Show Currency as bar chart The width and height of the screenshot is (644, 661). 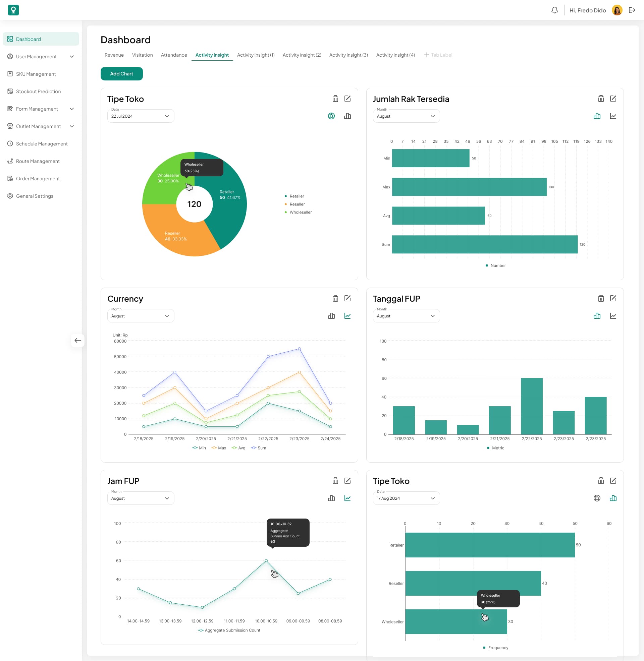pos(331,316)
